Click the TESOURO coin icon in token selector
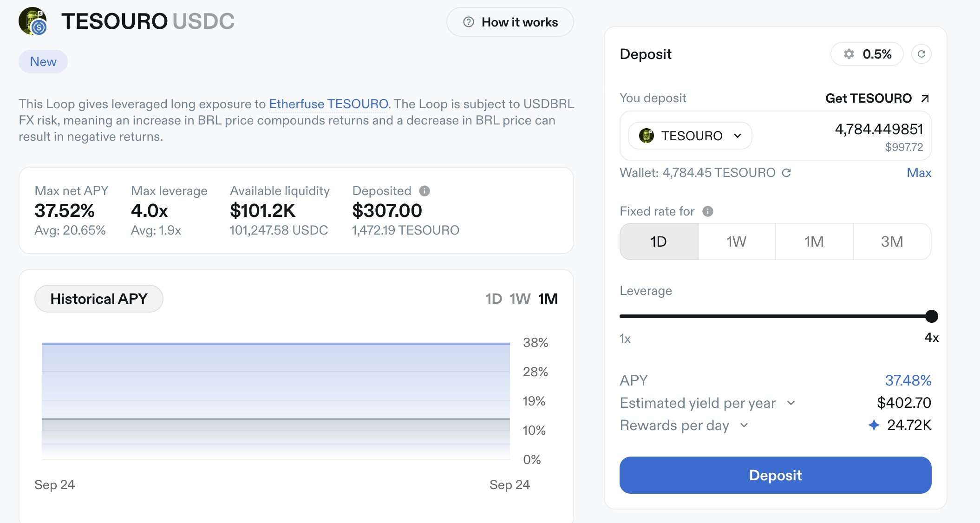Viewport: 980px width, 523px height. click(647, 136)
